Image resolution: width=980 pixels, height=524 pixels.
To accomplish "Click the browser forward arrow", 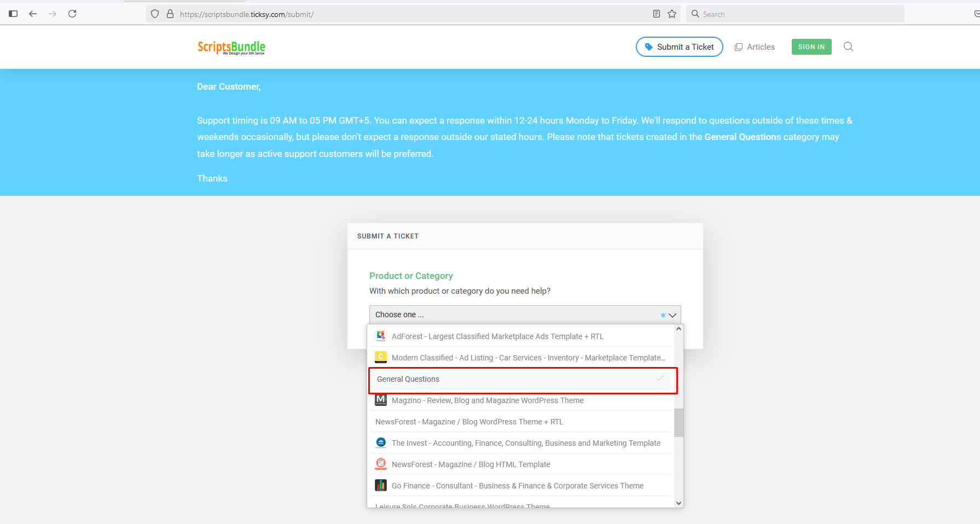I will tap(53, 14).
